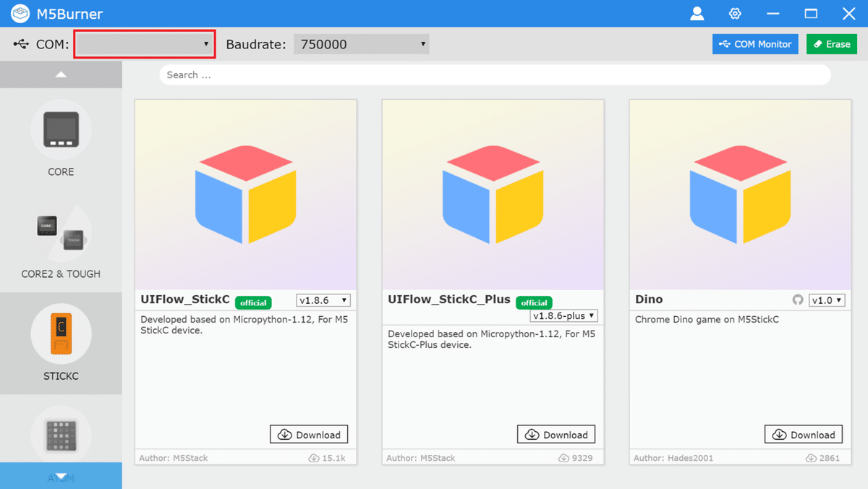Click the official badge on UIFlow_StickC_Plus
Screen dimensions: 868x489
click(534, 302)
